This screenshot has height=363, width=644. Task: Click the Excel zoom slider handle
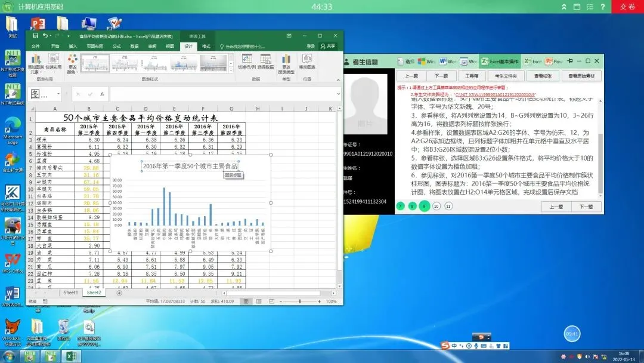point(300,302)
